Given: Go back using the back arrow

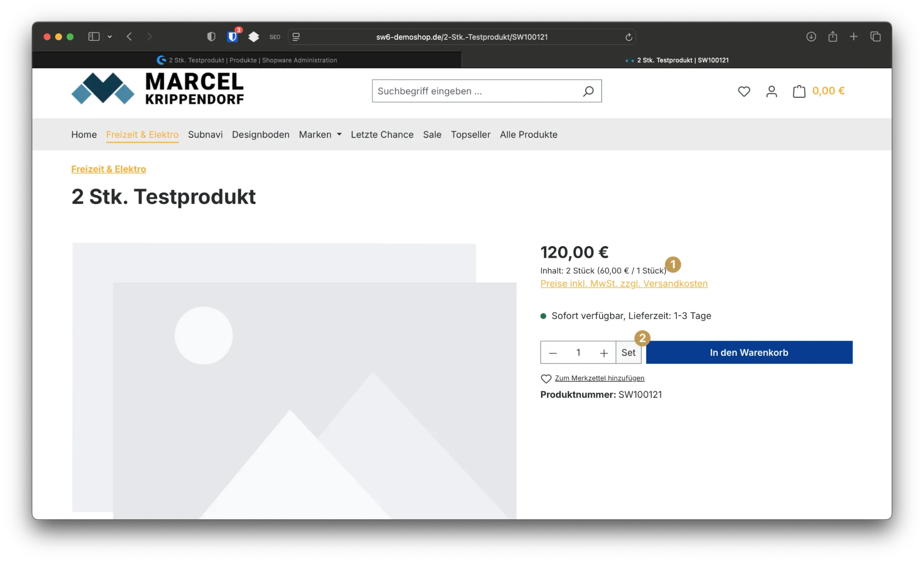Looking at the screenshot, I should click(129, 37).
